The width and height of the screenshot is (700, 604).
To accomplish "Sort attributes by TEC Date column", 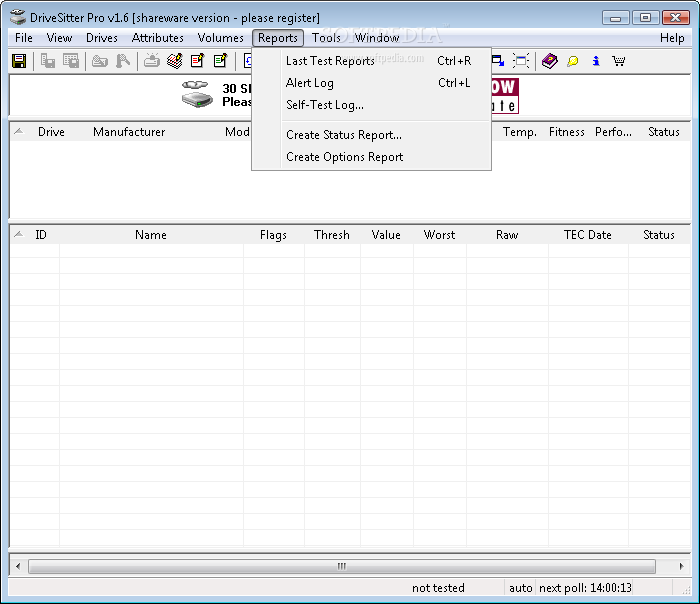I will [x=588, y=235].
